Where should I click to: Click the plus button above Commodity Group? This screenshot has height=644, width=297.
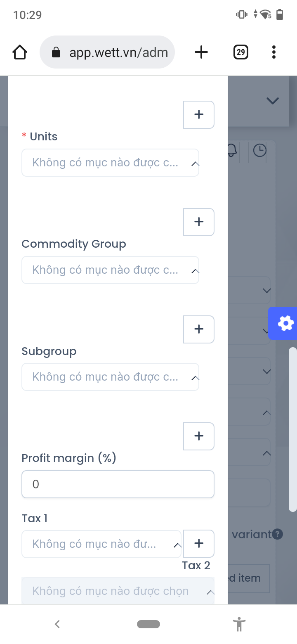[198, 222]
